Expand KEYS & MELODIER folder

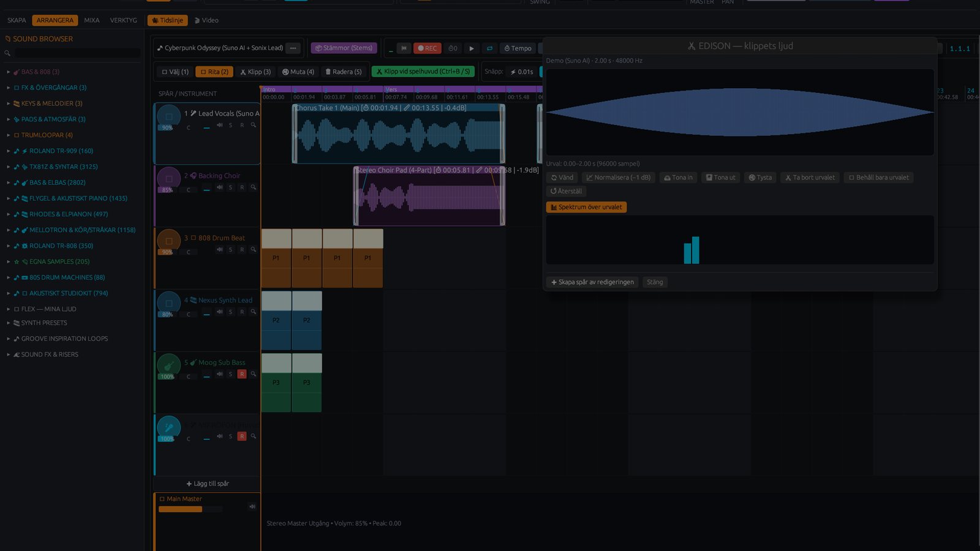pos(48,103)
